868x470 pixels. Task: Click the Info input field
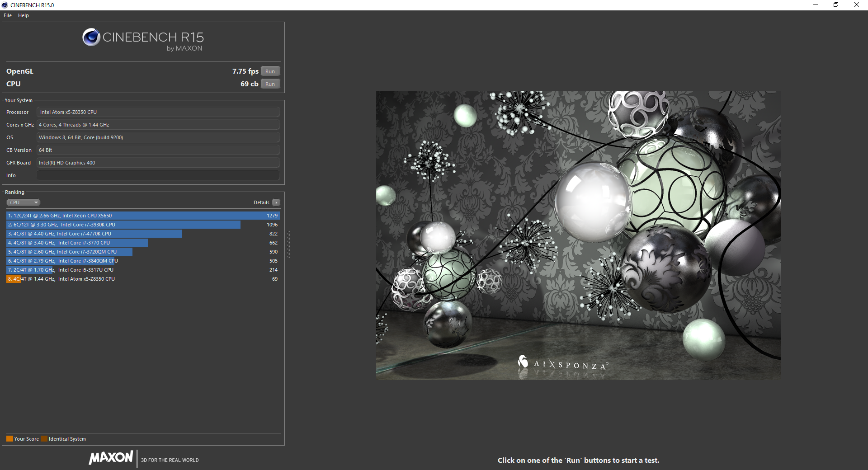coord(158,175)
